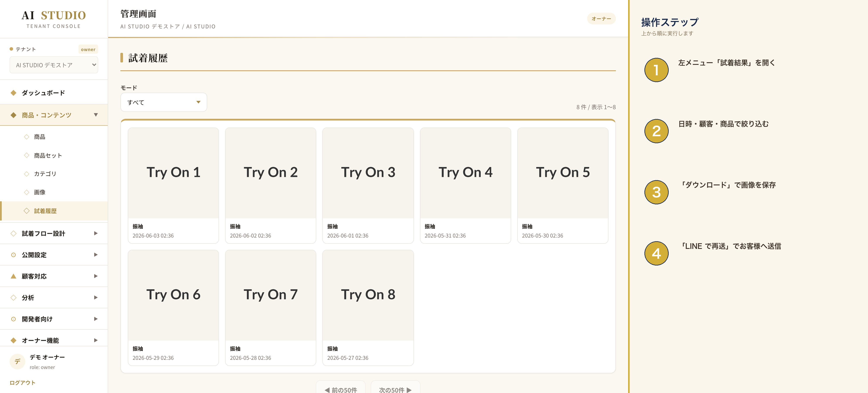Click the 試着フロー設計 outline diamond icon
The width and height of the screenshot is (868, 393).
tap(14, 233)
